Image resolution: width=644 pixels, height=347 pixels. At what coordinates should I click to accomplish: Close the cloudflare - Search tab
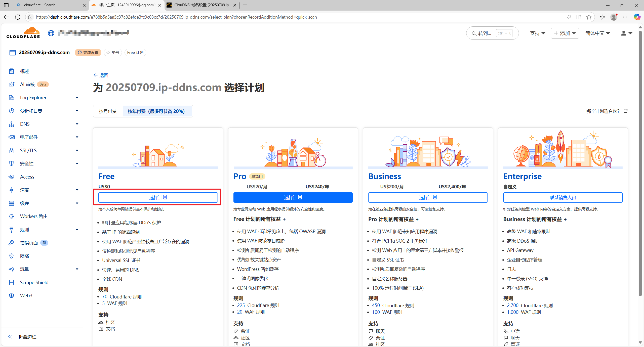click(x=84, y=5)
